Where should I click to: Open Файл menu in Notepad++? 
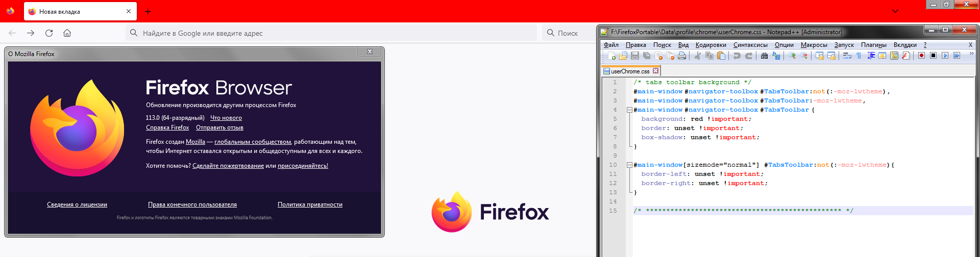(611, 45)
